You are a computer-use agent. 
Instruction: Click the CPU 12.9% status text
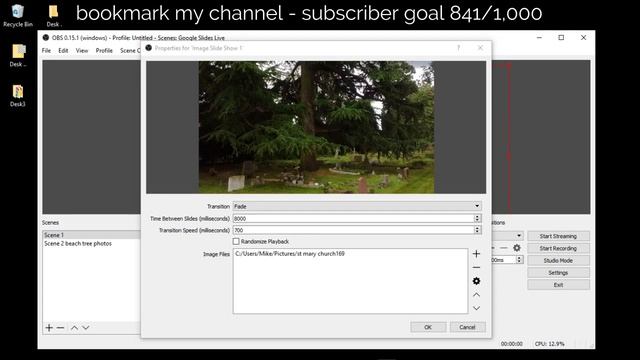549,344
